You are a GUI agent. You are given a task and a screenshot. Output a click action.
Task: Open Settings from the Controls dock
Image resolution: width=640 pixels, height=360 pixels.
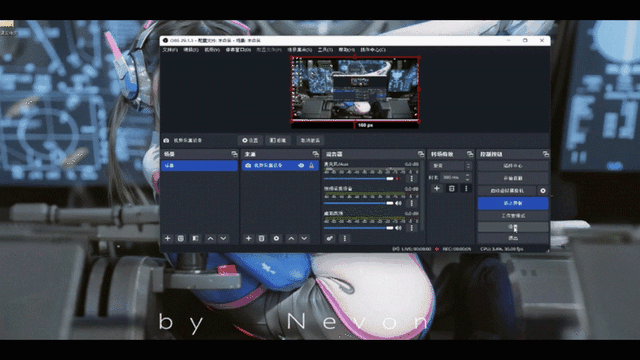point(513,227)
